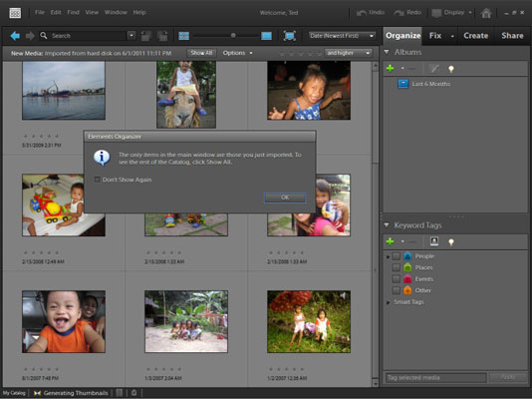Expand the Smart Tags tree item
The image size is (532, 399).
click(x=388, y=302)
